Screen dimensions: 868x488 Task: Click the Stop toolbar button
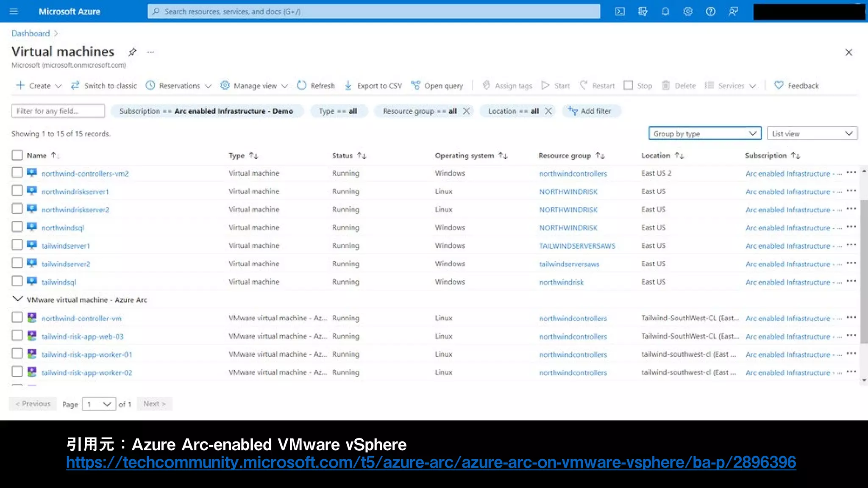click(638, 86)
